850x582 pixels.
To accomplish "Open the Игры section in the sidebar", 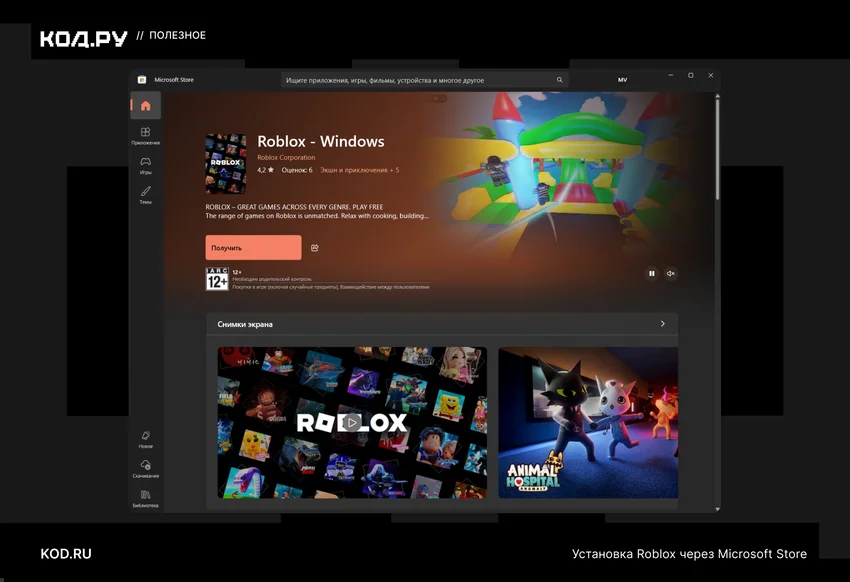I will pyautogui.click(x=145, y=165).
